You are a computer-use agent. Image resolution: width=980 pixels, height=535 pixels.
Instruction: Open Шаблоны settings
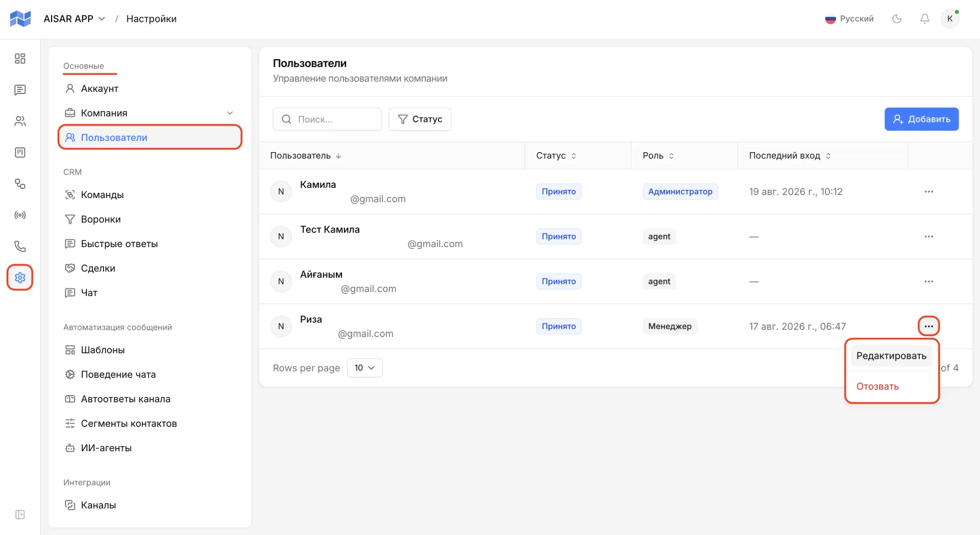(x=150, y=350)
